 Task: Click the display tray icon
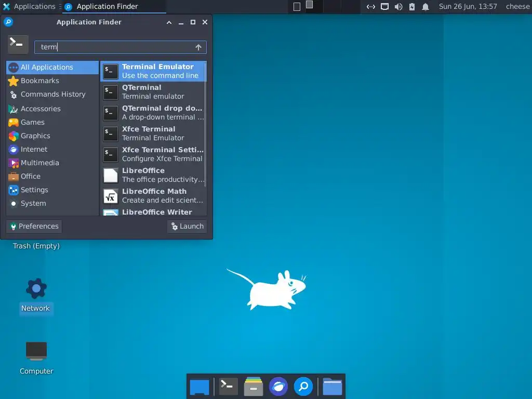pyautogui.click(x=384, y=6)
